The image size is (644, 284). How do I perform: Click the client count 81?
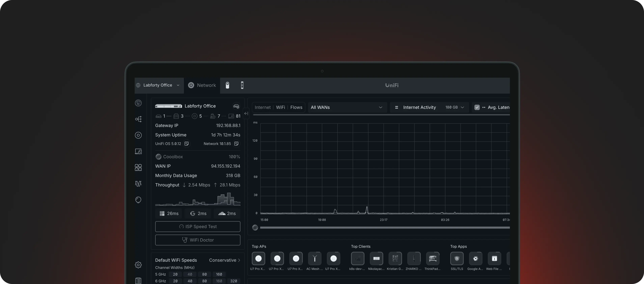tap(238, 116)
